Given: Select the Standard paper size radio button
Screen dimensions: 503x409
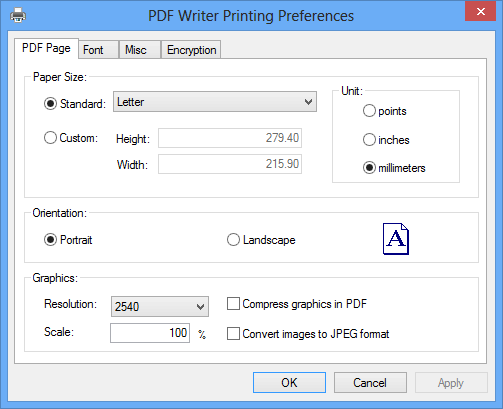Looking at the screenshot, I should click(50, 104).
